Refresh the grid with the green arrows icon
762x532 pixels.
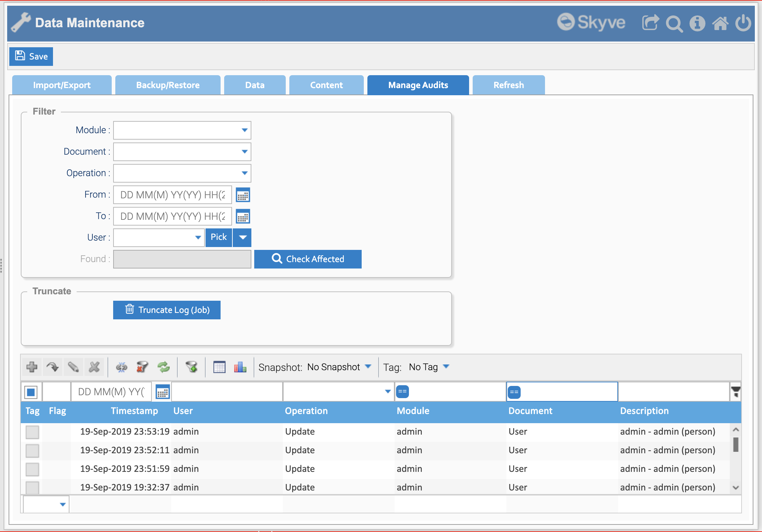pyautogui.click(x=164, y=367)
